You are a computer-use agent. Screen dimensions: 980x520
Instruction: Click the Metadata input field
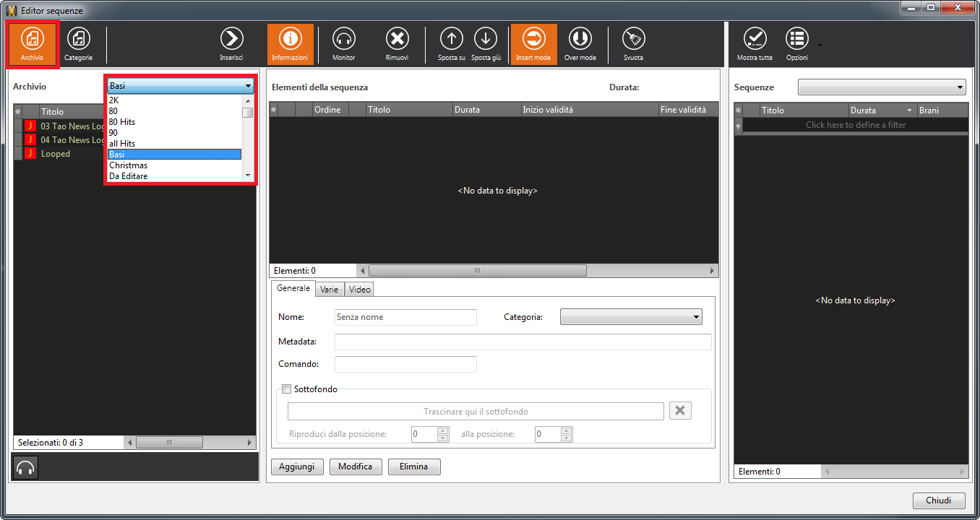point(523,342)
